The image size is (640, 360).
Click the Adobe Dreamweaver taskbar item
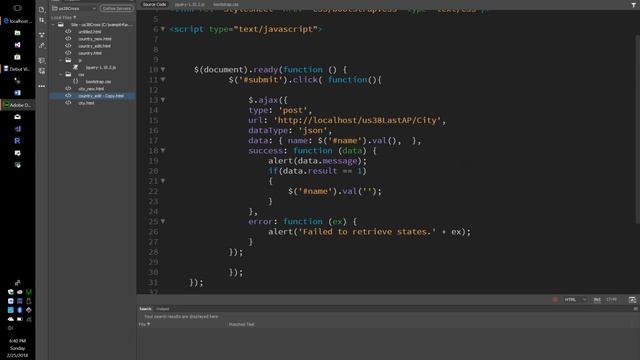(x=18, y=105)
